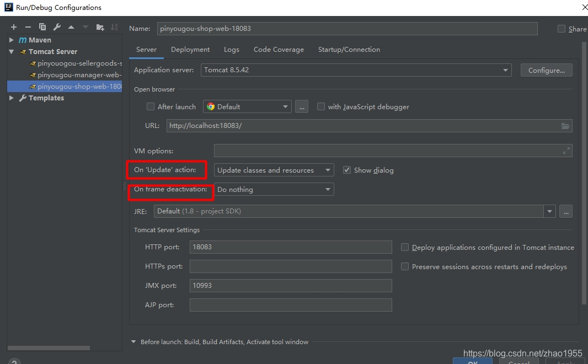Select pinyouogou-sellergoods-s configuration
588x364 pixels.
(76, 63)
